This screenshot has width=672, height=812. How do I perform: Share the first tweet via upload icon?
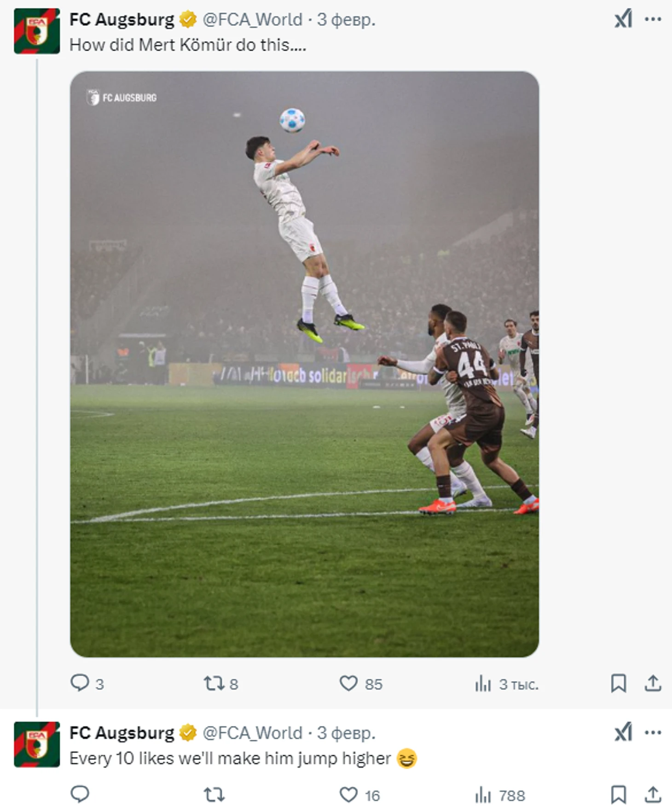pos(653,683)
